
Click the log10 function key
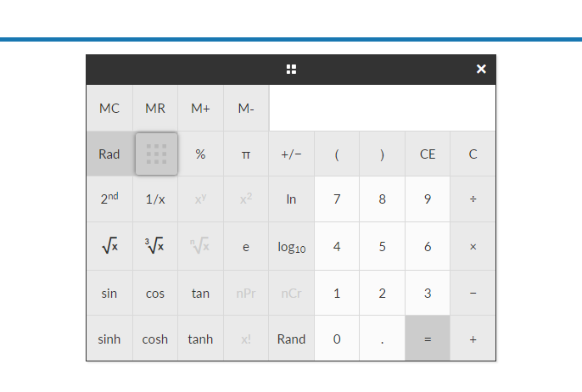click(291, 246)
